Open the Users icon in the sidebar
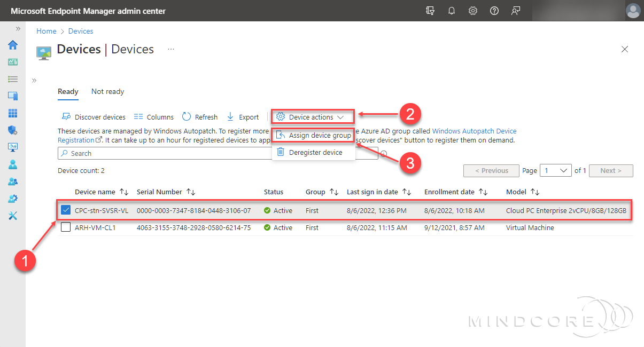 12,164
